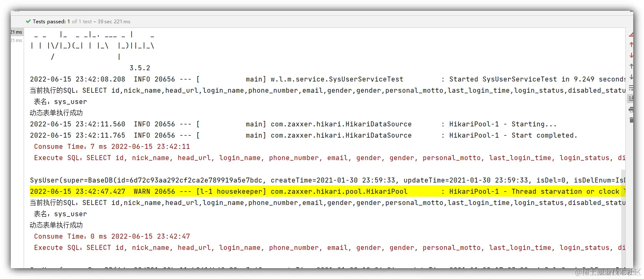Click the red up arrow in console gutter
The width and height of the screenshot is (644, 279).
tap(631, 44)
